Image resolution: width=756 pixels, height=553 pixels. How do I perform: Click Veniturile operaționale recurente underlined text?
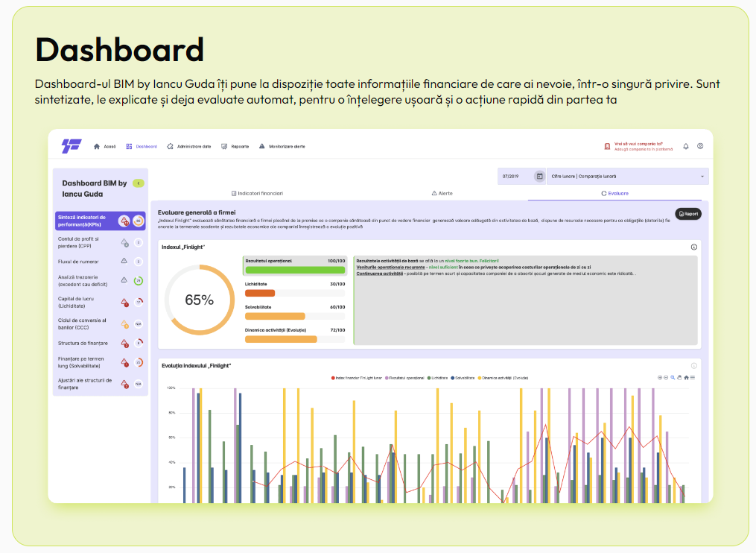pos(390,267)
